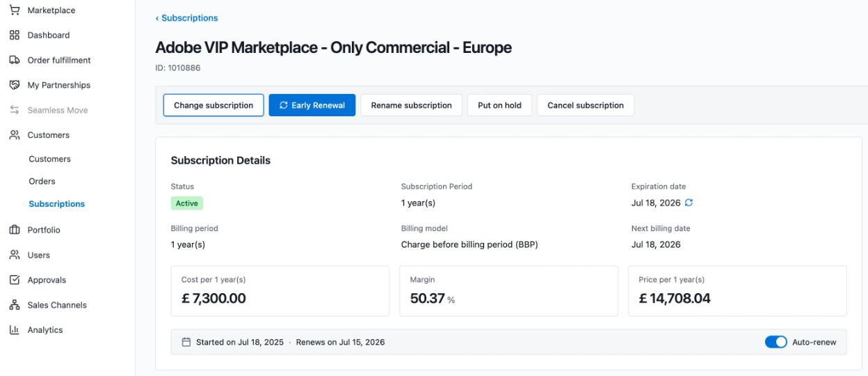The image size is (868, 376).
Task: Click the Dashboard grid icon
Action: [15, 35]
